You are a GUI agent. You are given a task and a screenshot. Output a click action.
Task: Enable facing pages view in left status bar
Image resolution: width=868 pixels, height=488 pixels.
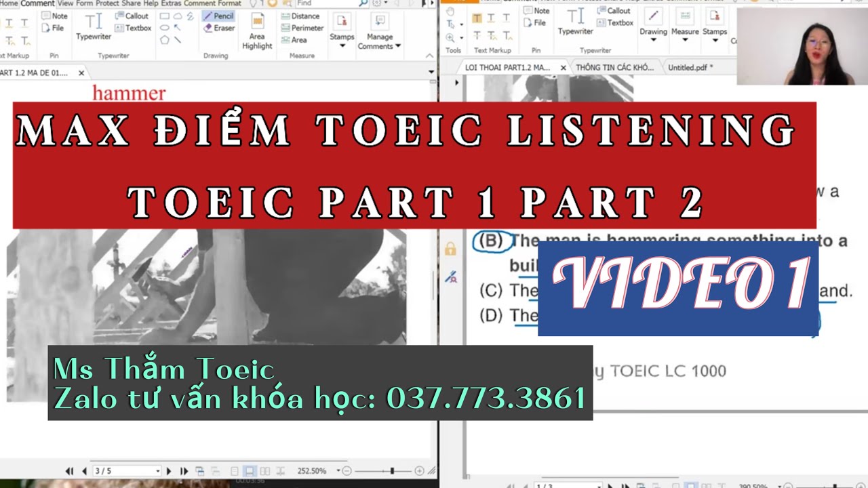pos(265,470)
